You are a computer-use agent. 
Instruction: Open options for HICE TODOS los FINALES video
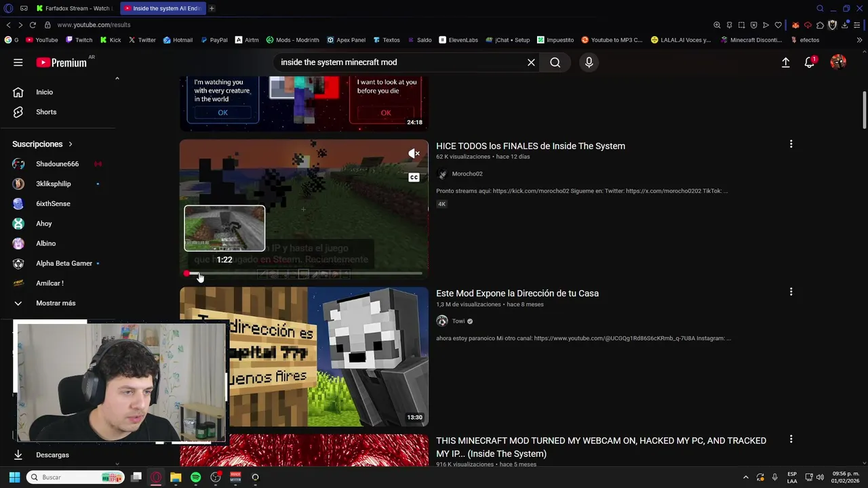(x=791, y=144)
